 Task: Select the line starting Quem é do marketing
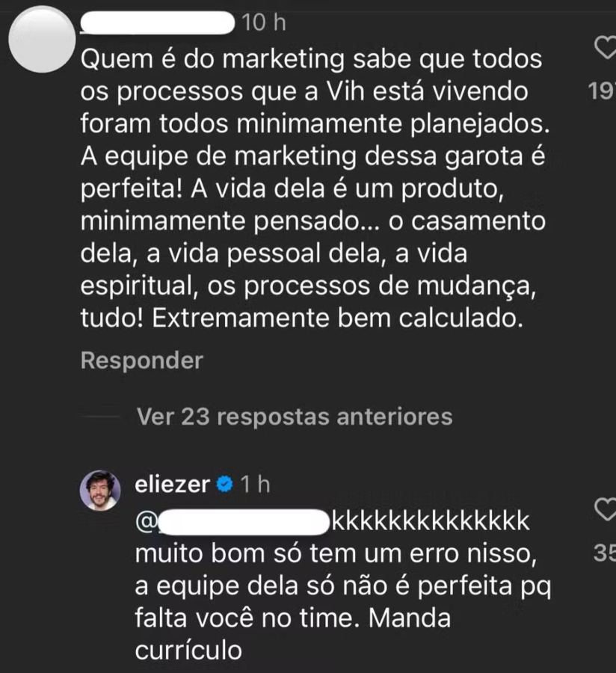point(311,59)
